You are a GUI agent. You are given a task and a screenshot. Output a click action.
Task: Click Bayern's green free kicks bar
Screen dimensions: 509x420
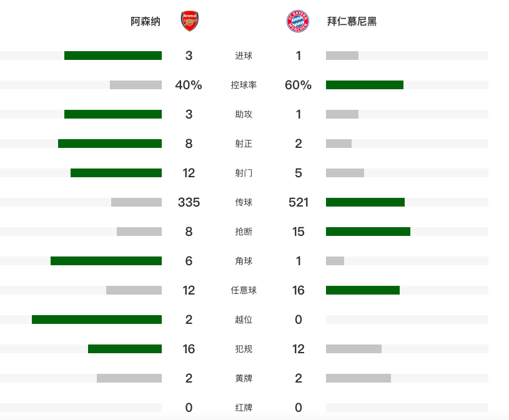[363, 290]
